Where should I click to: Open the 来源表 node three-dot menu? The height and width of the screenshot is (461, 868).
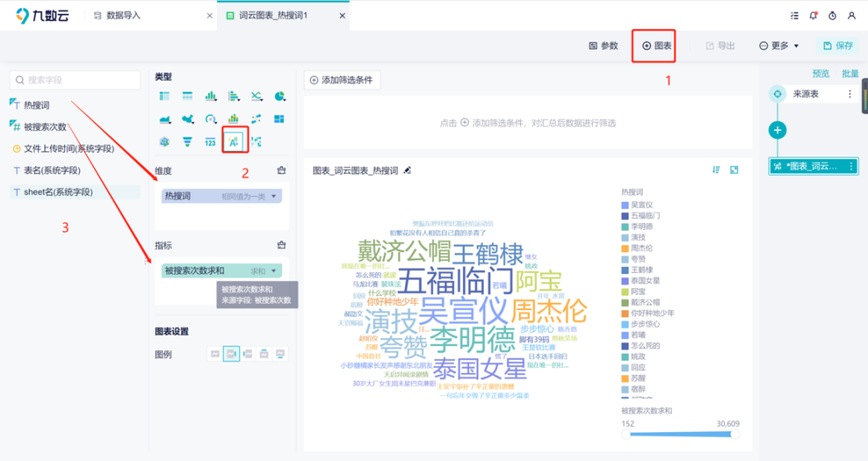click(850, 94)
